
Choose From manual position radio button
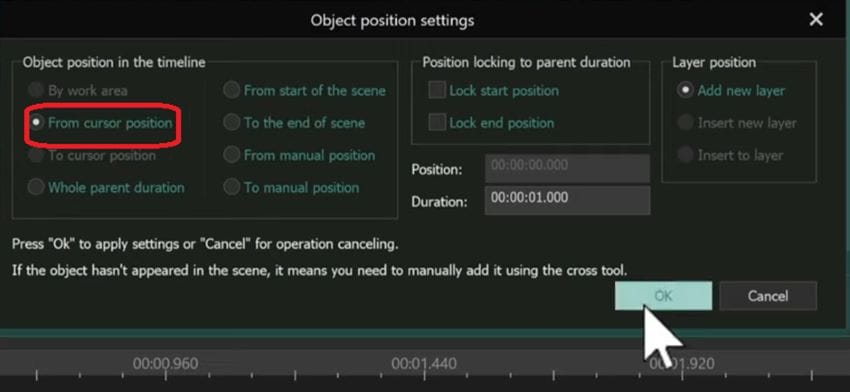tap(231, 156)
